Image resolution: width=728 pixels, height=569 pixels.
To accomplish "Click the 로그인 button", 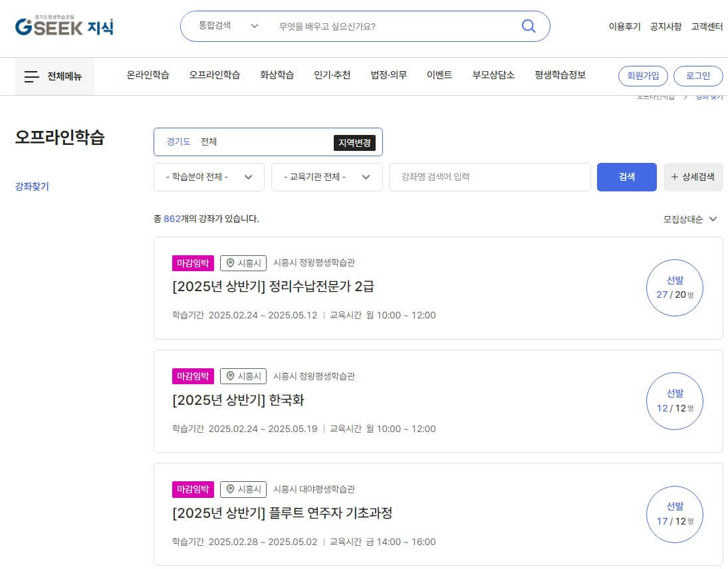I will click(x=698, y=76).
